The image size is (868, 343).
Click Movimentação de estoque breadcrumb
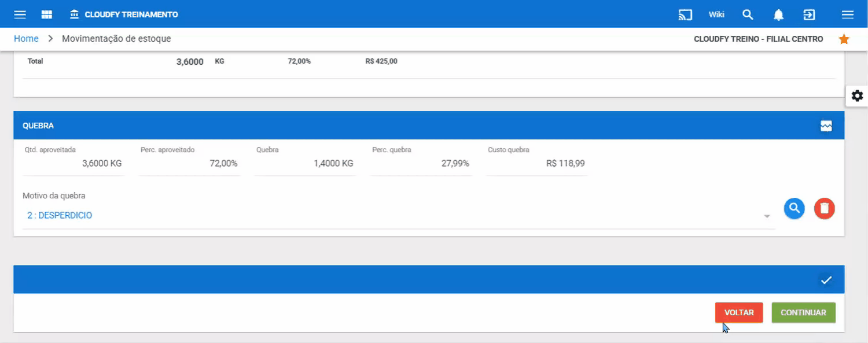coord(116,39)
